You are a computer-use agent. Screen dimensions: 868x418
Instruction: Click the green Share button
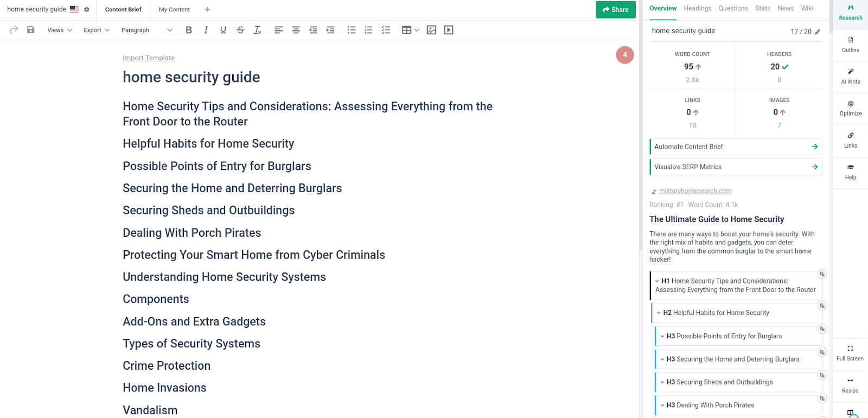[x=616, y=10]
